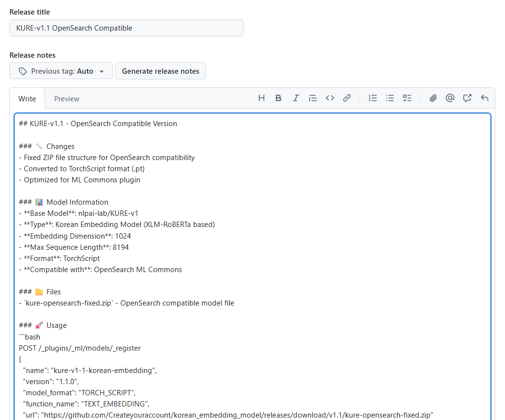Click 'POST /_plugins/_ml/models/_register' line

pyautogui.click(x=80, y=348)
